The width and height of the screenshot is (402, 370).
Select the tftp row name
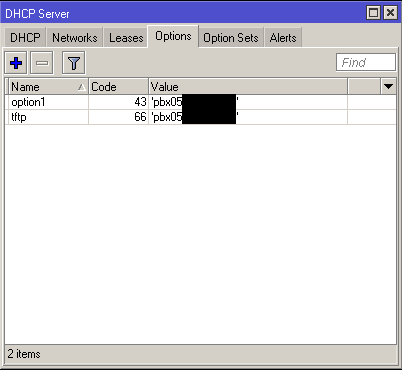(19, 117)
